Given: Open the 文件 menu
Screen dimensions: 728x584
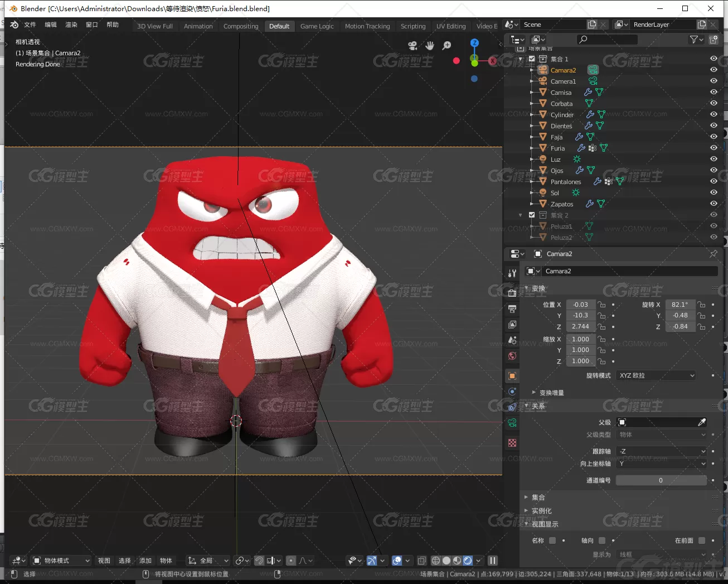Looking at the screenshot, I should [x=30, y=25].
